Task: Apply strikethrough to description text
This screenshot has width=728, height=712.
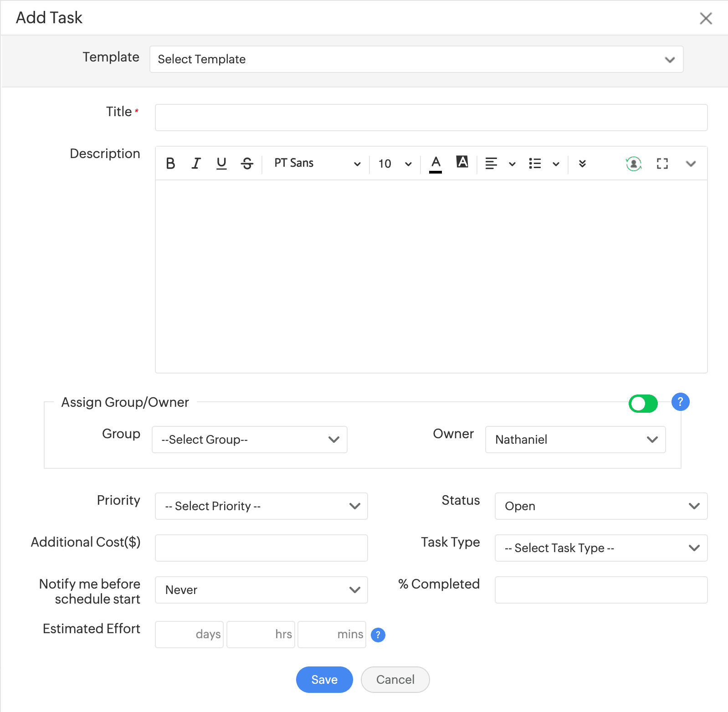Action: pyautogui.click(x=247, y=164)
